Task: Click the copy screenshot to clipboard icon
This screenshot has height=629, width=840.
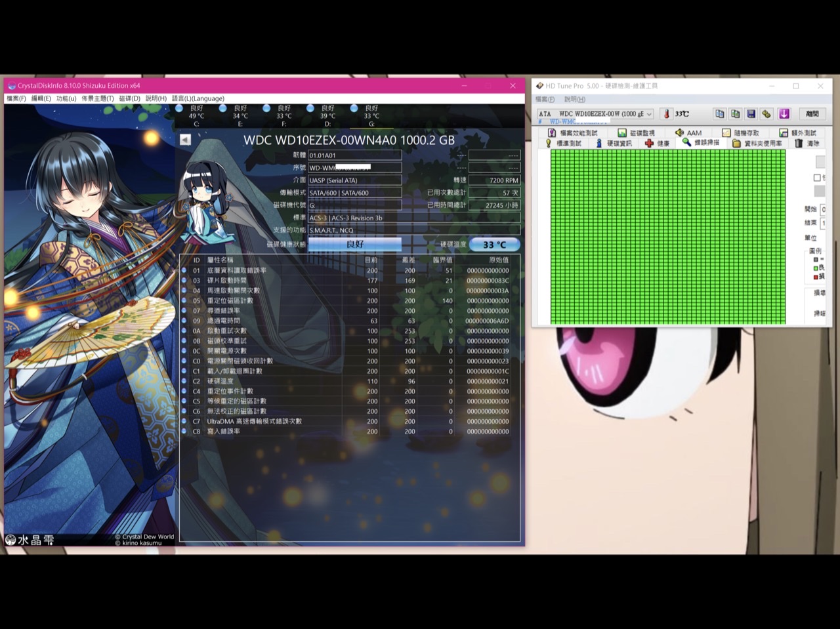Action: (x=736, y=114)
